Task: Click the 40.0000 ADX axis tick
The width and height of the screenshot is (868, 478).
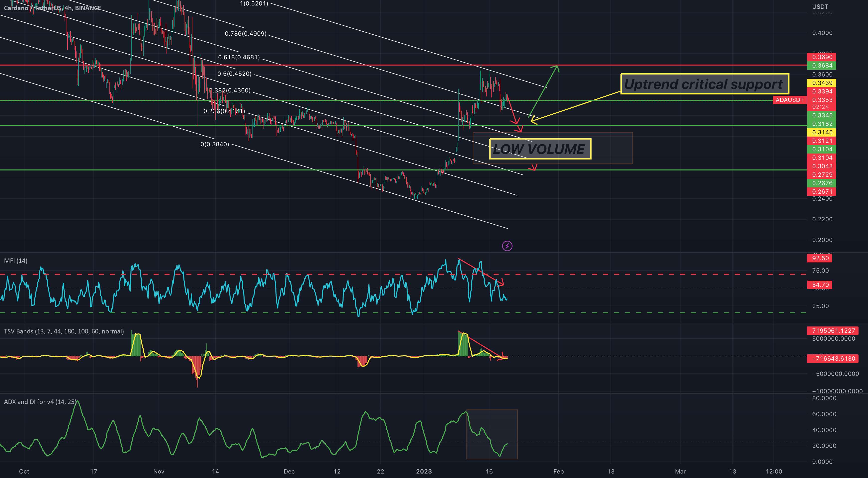Action: (824, 430)
